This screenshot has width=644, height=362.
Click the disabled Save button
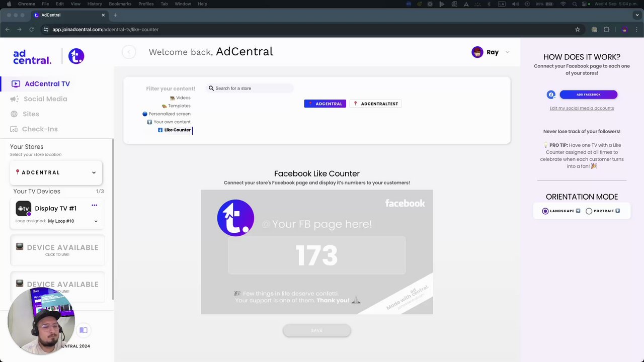316,330
